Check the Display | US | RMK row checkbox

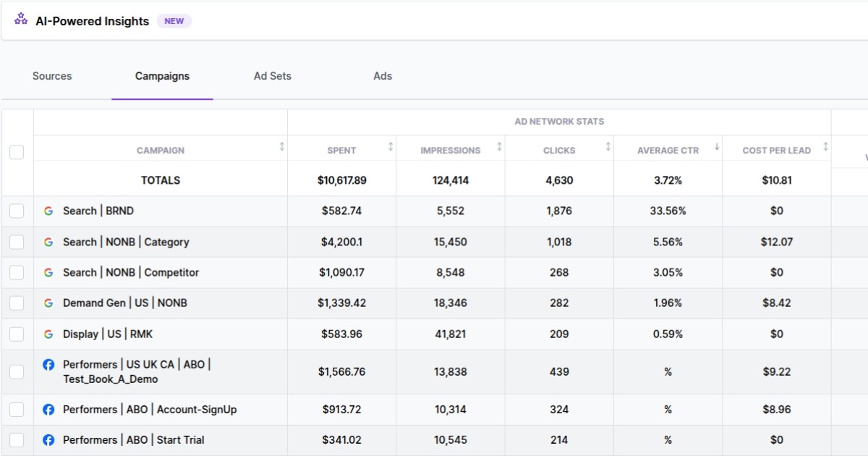[x=17, y=334]
